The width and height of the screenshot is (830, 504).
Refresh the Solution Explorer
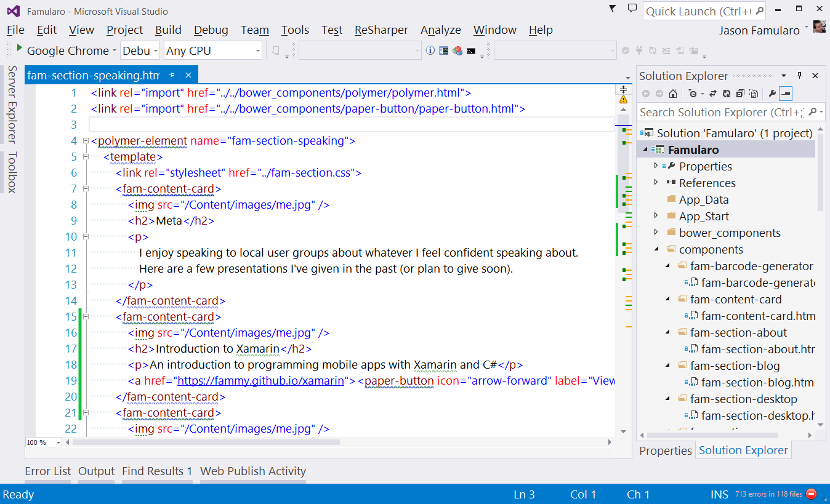coord(727,94)
